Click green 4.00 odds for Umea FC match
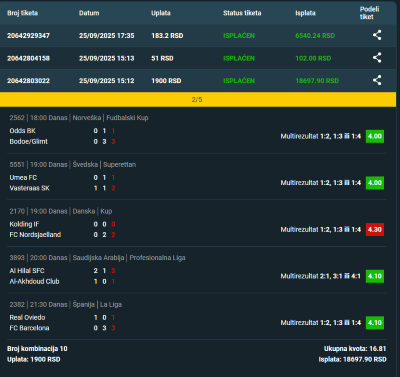The height and width of the screenshot is (377, 400). click(375, 183)
